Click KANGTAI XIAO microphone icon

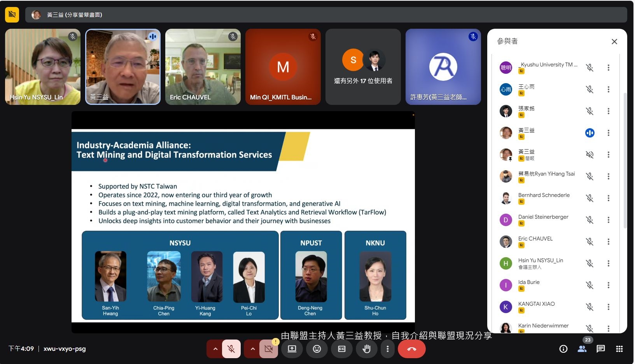(x=590, y=307)
